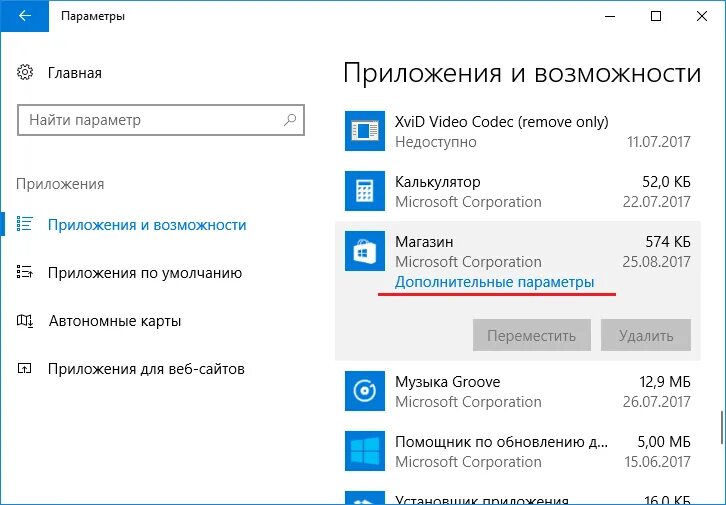Click the Приложения по умолчанию icon

(x=24, y=272)
